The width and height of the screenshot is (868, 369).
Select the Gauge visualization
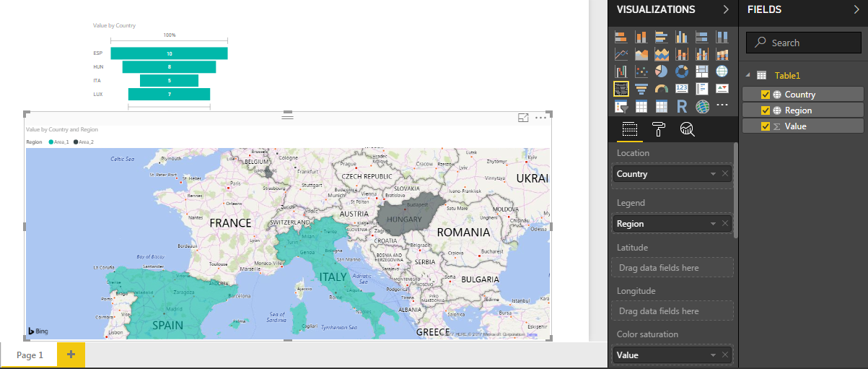[661, 89]
